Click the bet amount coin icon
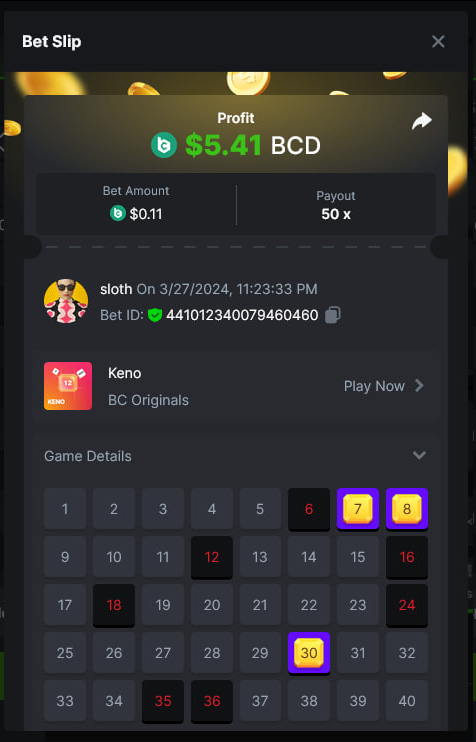The width and height of the screenshot is (476, 742). point(118,213)
